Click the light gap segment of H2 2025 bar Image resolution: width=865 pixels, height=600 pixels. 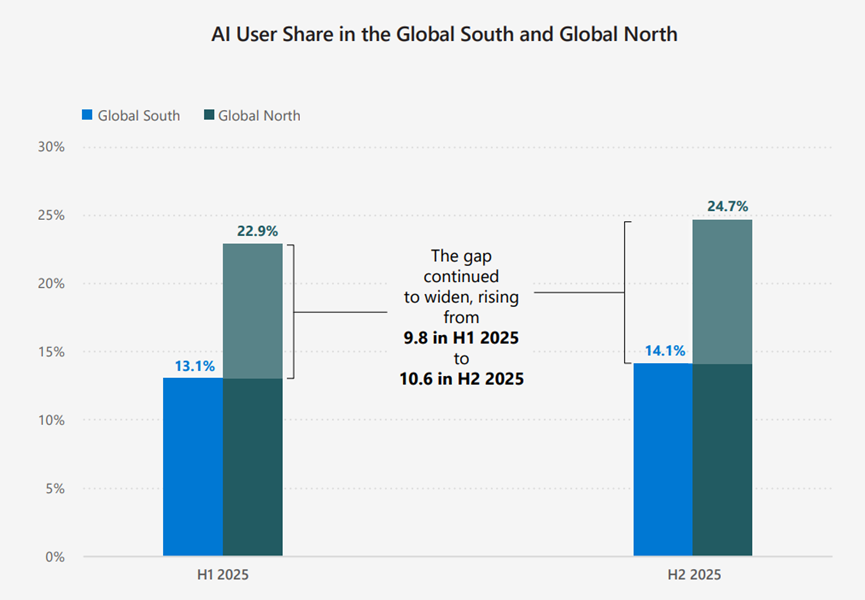point(722,291)
